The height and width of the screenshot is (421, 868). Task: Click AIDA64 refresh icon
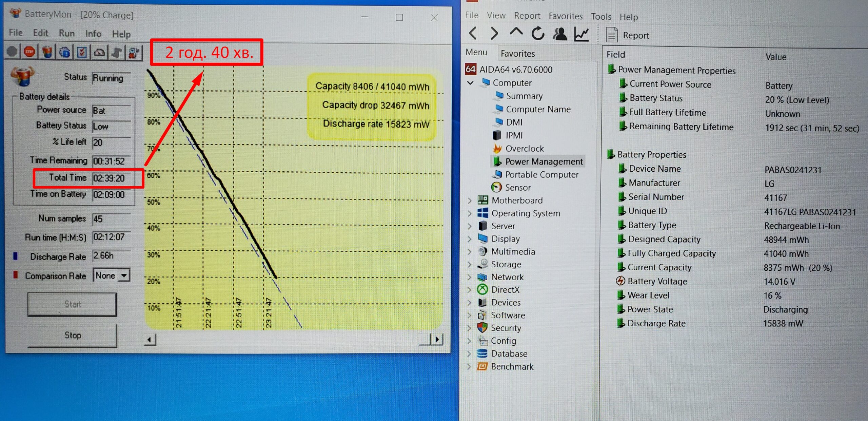538,34
